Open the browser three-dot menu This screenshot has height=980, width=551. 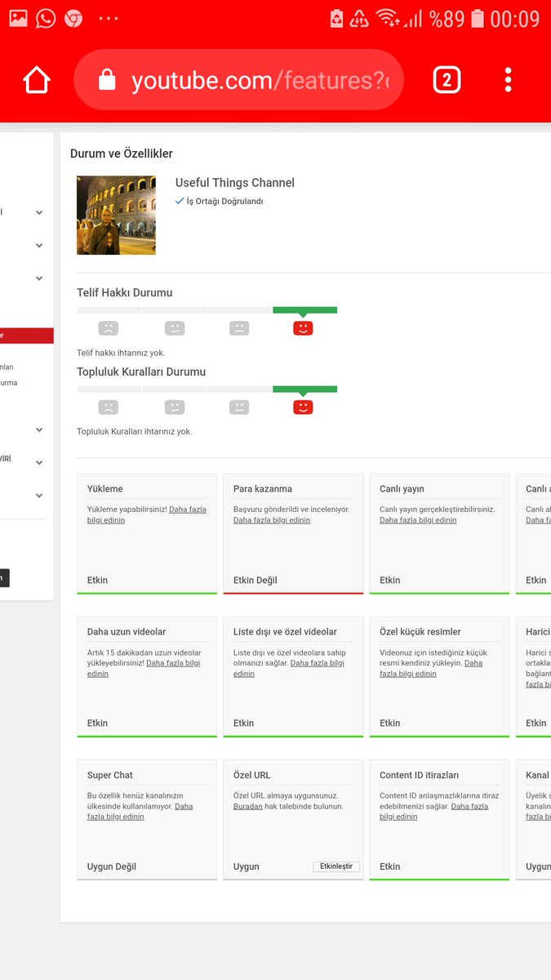508,80
